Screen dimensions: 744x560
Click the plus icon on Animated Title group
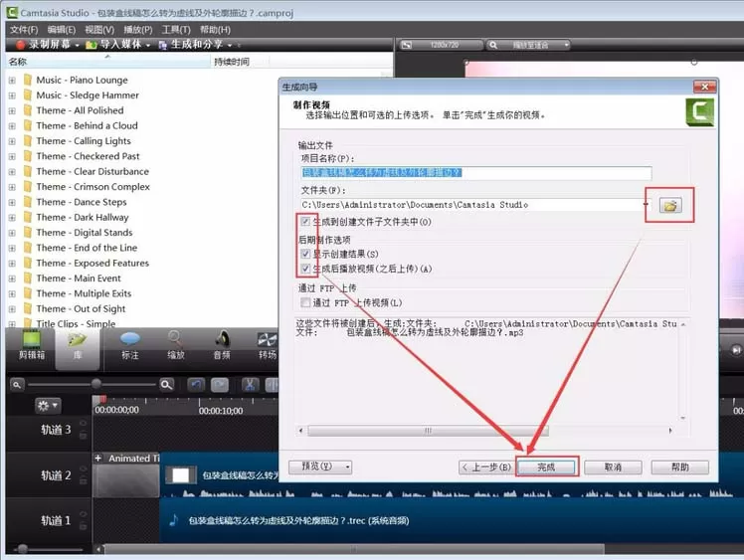click(98, 458)
